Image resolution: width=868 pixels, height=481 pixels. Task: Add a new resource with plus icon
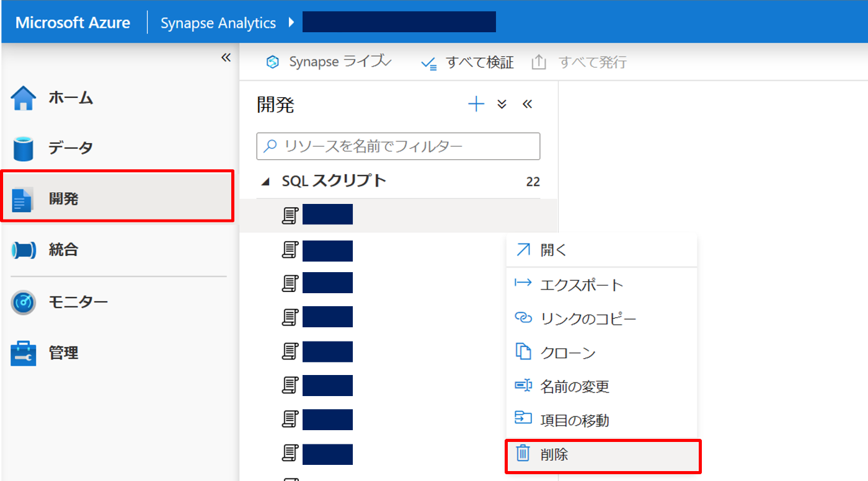(476, 104)
